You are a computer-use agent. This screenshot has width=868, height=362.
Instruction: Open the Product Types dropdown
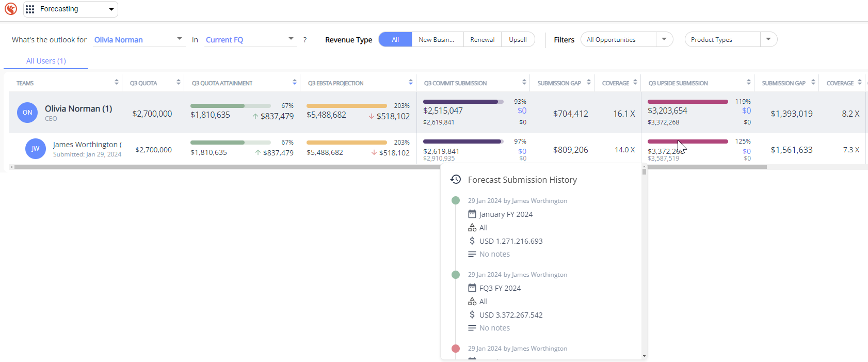coord(768,40)
